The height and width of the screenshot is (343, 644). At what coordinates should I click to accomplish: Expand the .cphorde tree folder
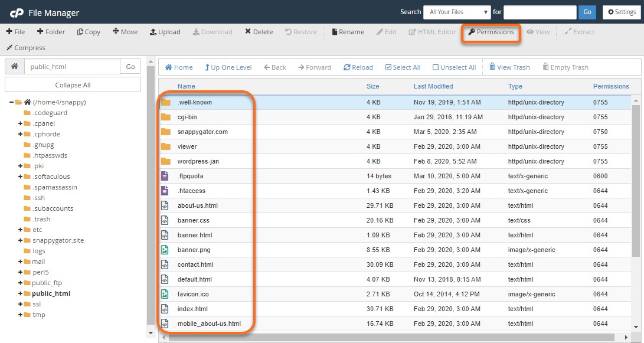click(20, 134)
